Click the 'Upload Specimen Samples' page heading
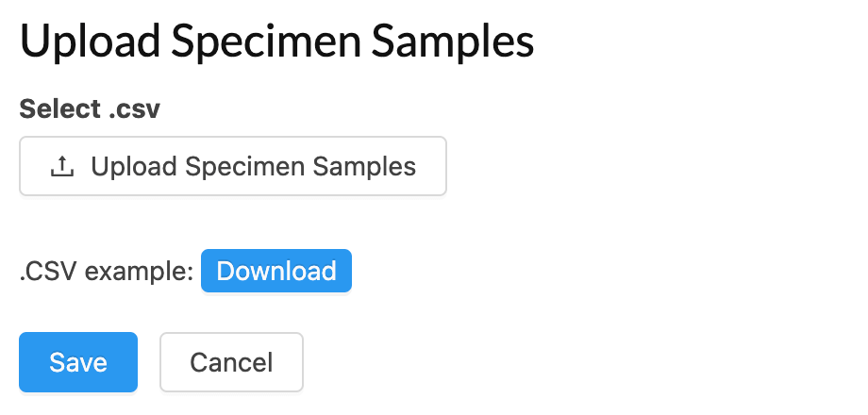The width and height of the screenshot is (868, 415). click(x=276, y=42)
